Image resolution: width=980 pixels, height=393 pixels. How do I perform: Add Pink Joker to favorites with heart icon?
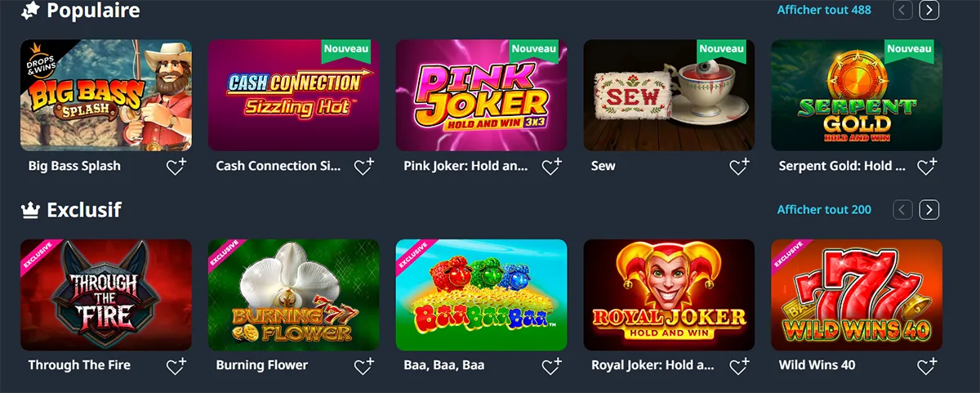[x=552, y=167]
